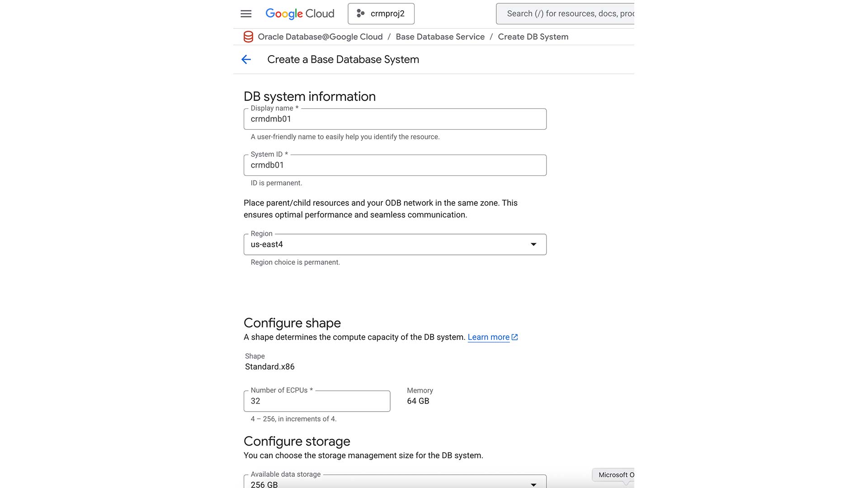Click the Create DB System breadcrumb entry
Image resolution: width=868 pixels, height=488 pixels.
(x=533, y=37)
